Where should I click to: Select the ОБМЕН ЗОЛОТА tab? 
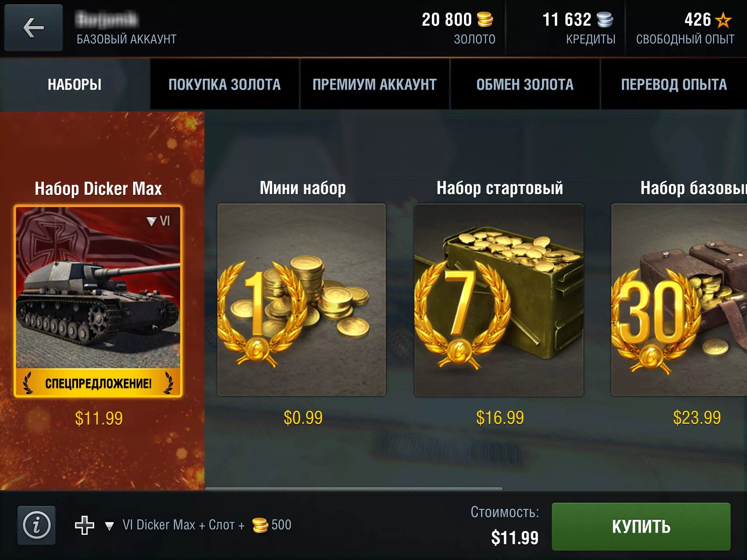click(525, 84)
